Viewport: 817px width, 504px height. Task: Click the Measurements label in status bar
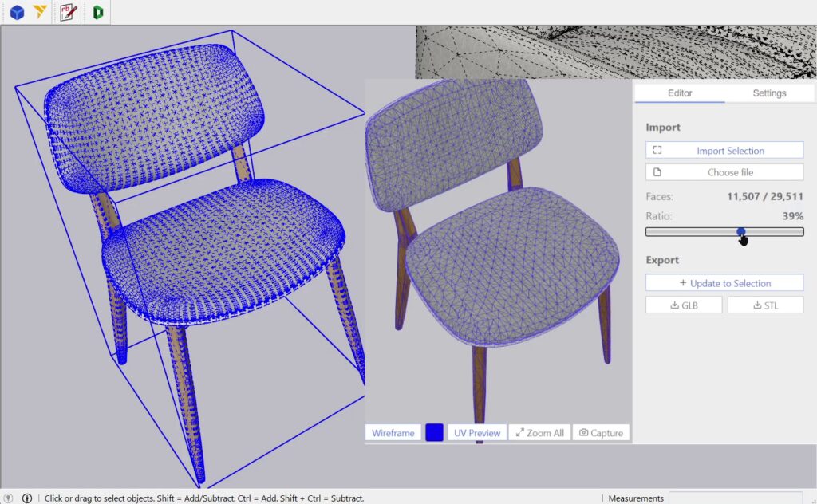tap(636, 498)
